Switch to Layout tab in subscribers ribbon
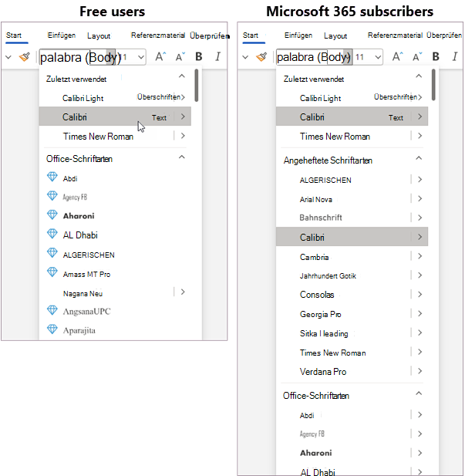This screenshot has height=476, width=465. (x=335, y=35)
